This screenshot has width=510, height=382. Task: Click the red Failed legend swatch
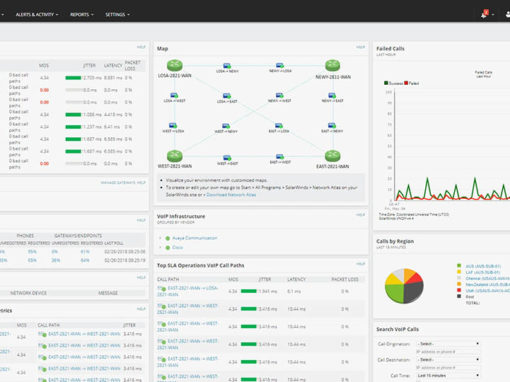(x=406, y=83)
